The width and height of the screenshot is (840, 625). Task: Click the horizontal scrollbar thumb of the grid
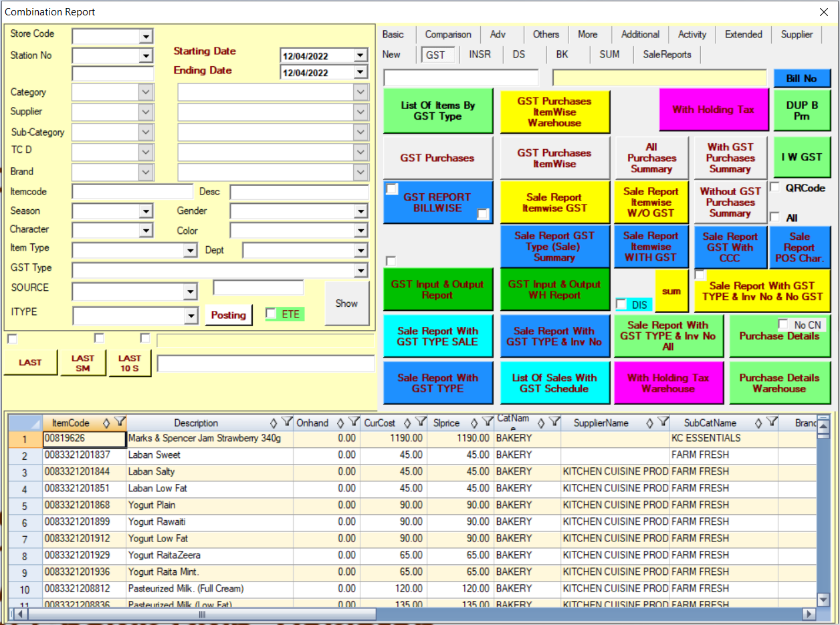tap(202, 614)
